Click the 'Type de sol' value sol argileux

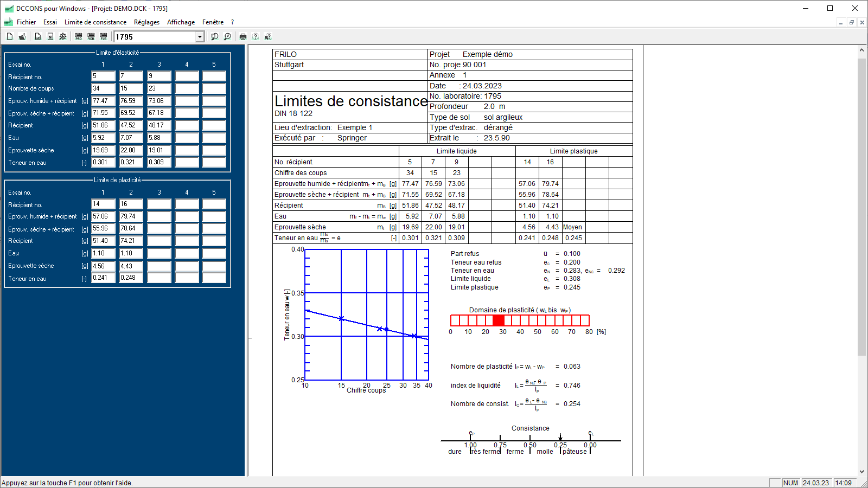click(x=503, y=117)
